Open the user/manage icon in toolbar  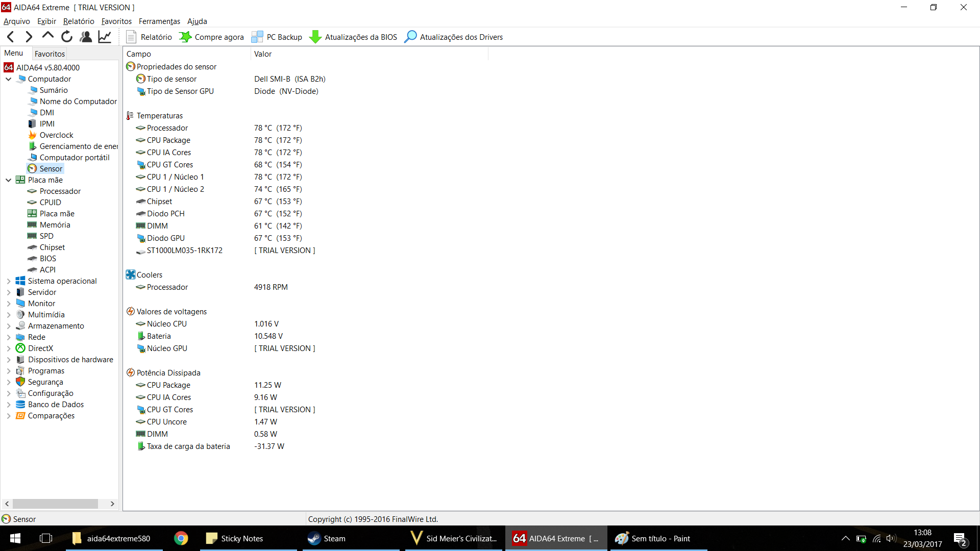coord(86,37)
